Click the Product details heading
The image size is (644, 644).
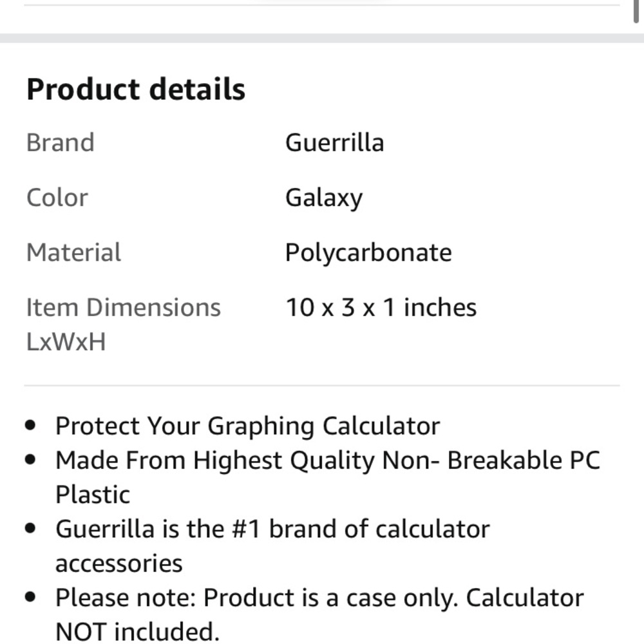(136, 90)
